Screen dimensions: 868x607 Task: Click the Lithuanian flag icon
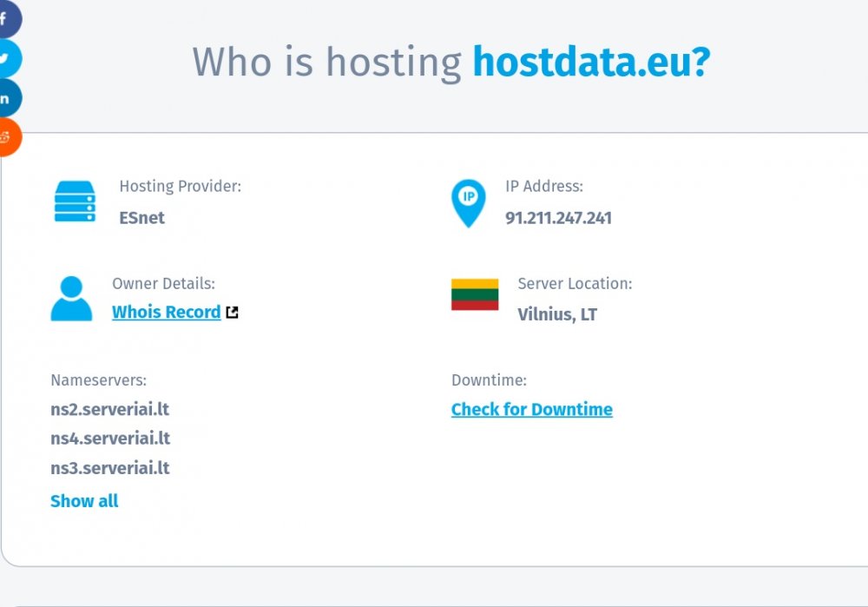tap(475, 294)
